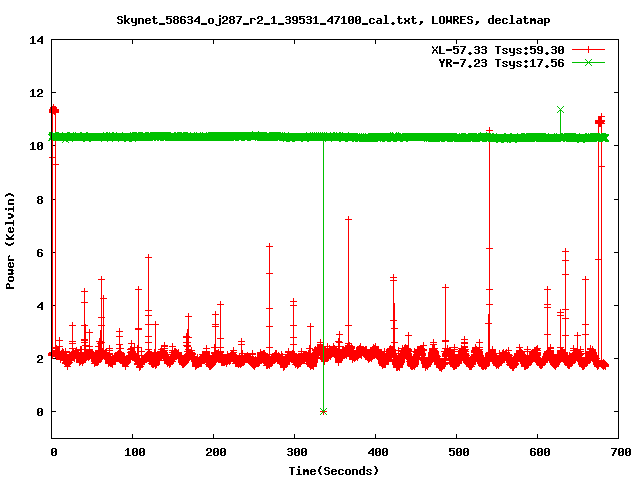Screen dimensions: 640x480
Task: Click y-axis tick label 10
Action: pos(36,146)
